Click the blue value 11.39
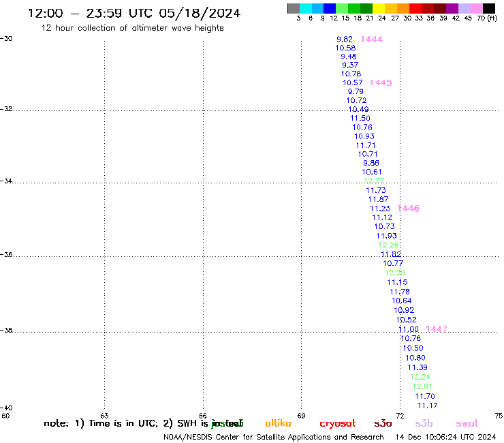 pyautogui.click(x=418, y=367)
